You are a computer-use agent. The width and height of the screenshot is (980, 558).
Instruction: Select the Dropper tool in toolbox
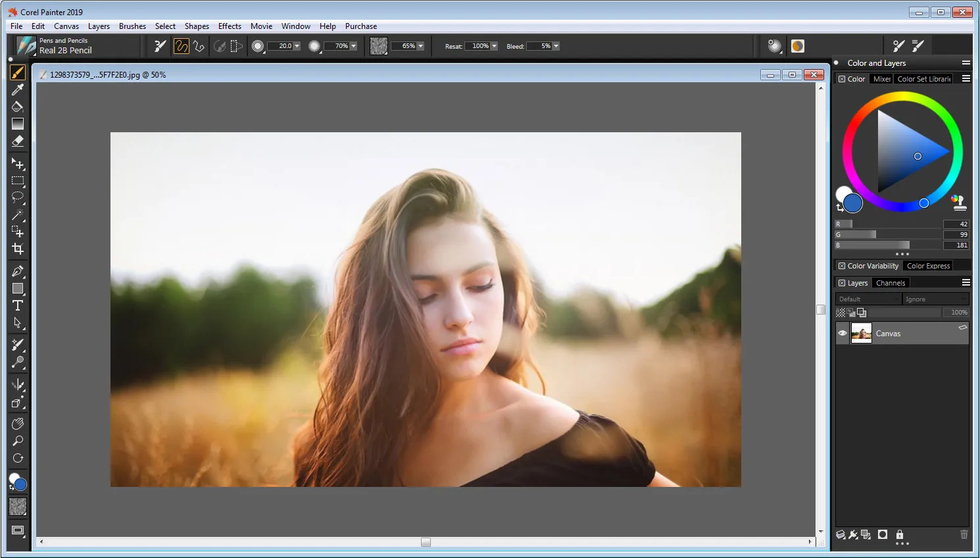tap(18, 89)
